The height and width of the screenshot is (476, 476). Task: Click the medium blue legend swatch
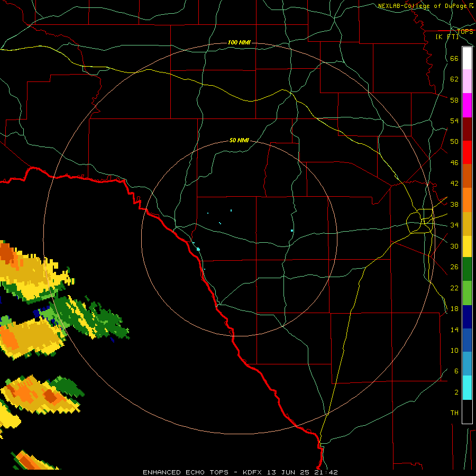(467, 340)
